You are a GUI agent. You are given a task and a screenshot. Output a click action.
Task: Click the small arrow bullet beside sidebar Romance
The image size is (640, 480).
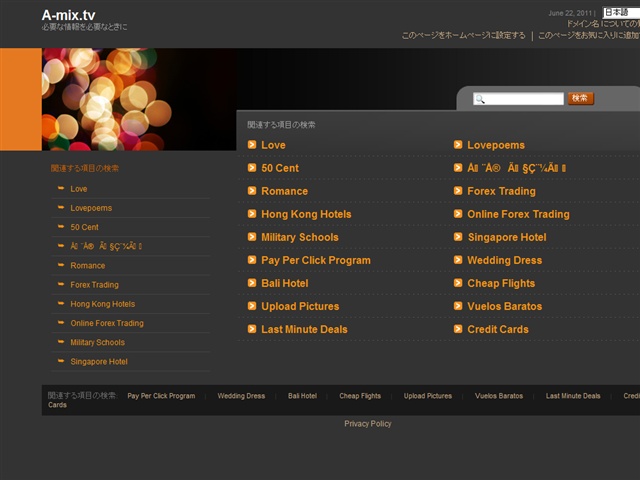pyautogui.click(x=61, y=265)
